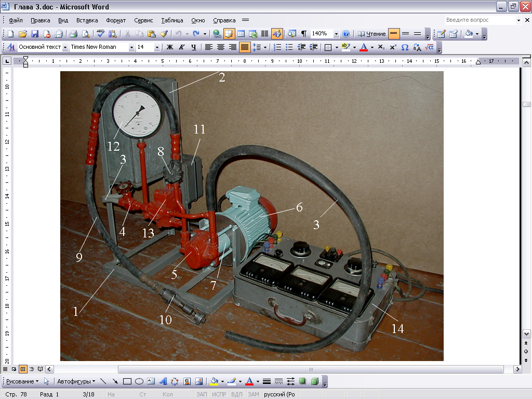The height and width of the screenshot is (399, 532).
Task: Apply subscript formatting
Action: coord(381,47)
